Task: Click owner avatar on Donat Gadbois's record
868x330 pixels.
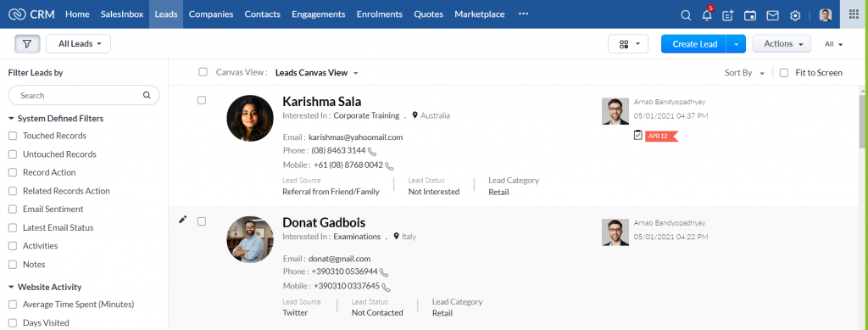Action: 615,232
